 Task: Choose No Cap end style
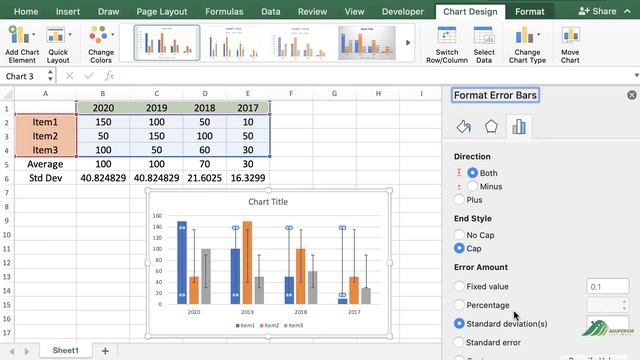point(459,235)
